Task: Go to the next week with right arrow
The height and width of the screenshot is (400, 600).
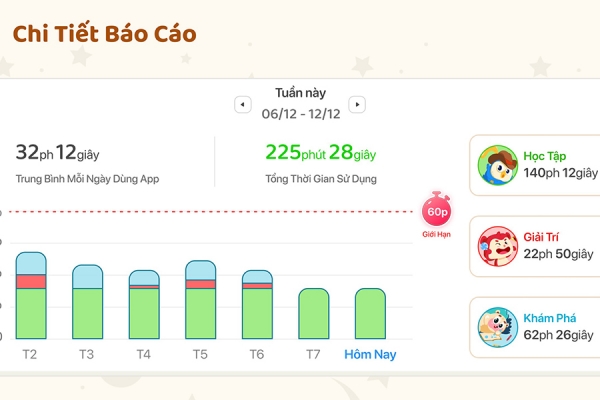Action: click(357, 104)
